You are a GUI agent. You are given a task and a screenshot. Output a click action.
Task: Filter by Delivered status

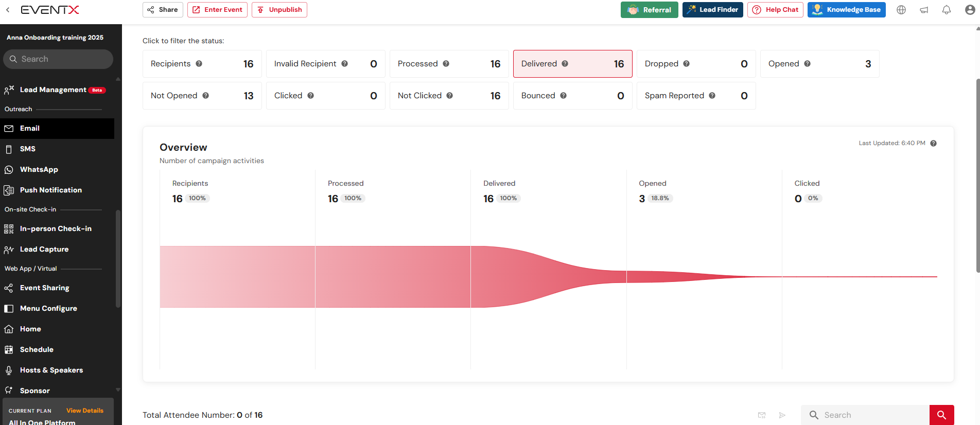pos(572,64)
